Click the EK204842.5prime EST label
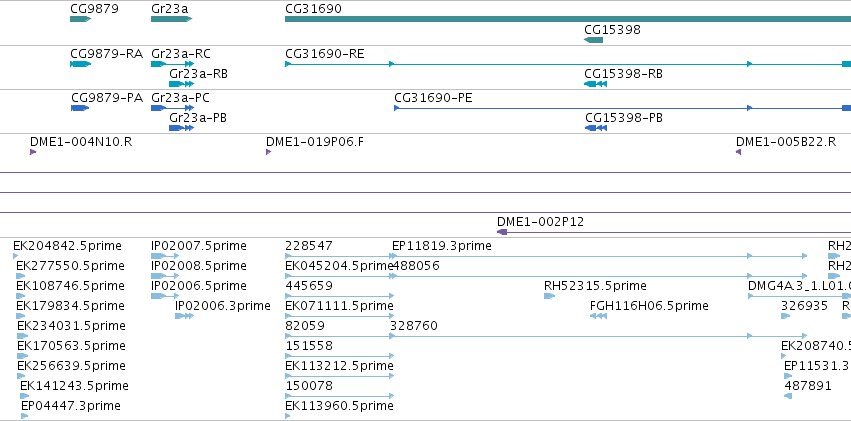Image resolution: width=851 pixels, height=421 pixels. (x=67, y=246)
